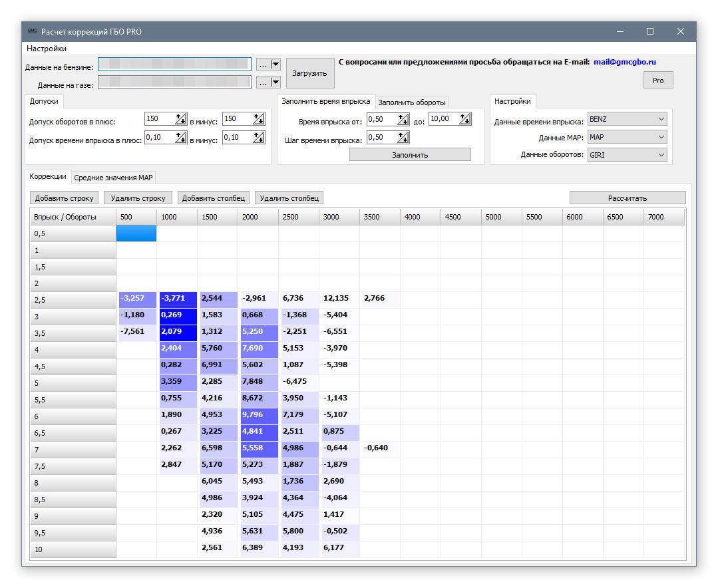The image size is (718, 588).
Task: Browse for gas data file with '...' button
Action: click(x=263, y=82)
